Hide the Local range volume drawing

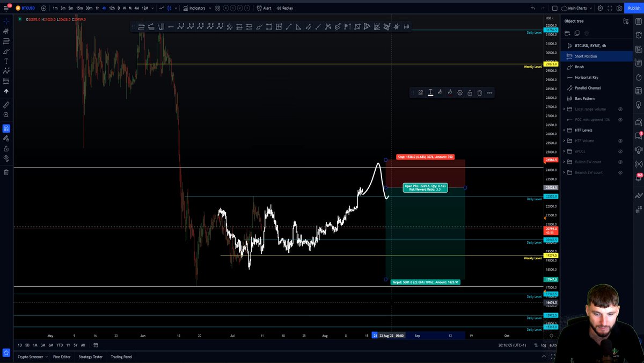(x=620, y=108)
